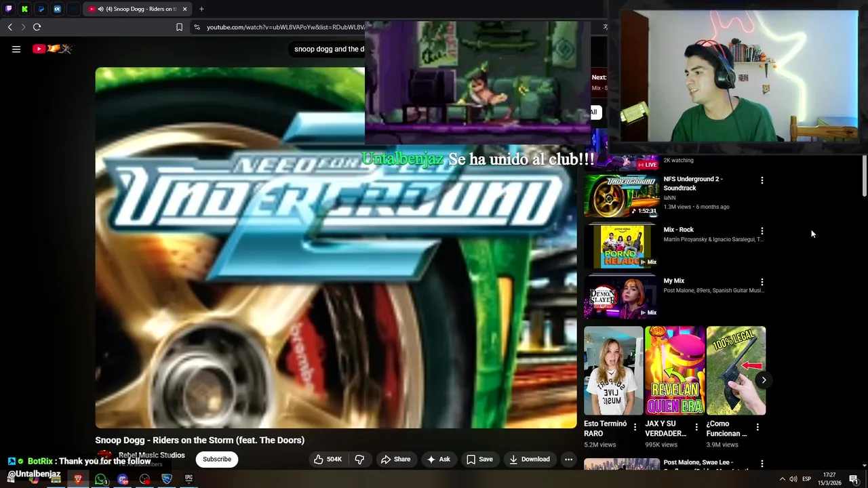This screenshot has width=868, height=488.
Task: Go back to the previous page
Action: click(9, 27)
